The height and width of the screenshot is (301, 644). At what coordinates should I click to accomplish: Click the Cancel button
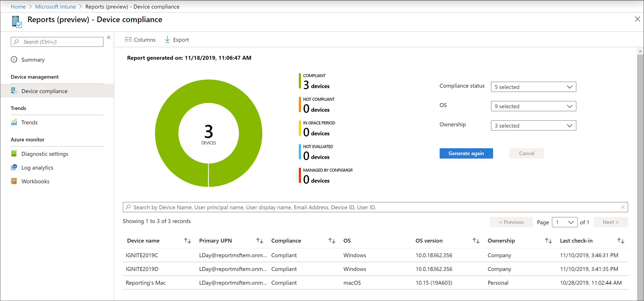point(527,153)
